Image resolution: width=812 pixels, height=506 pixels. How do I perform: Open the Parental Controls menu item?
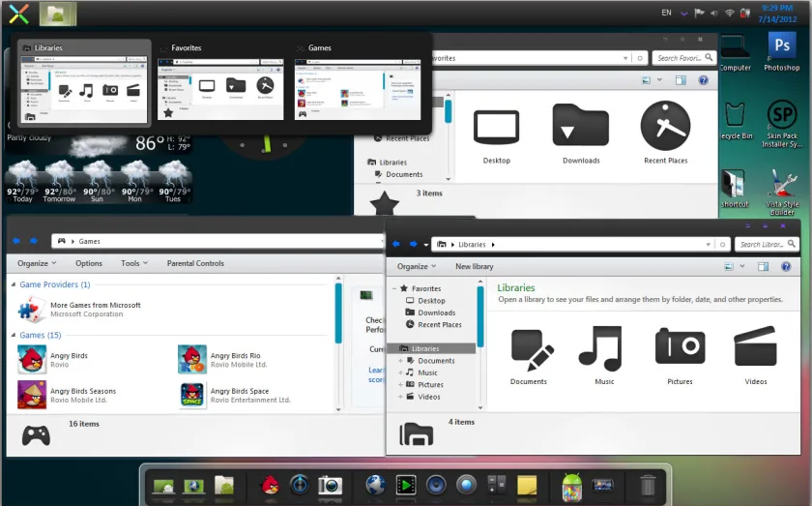pyautogui.click(x=195, y=263)
